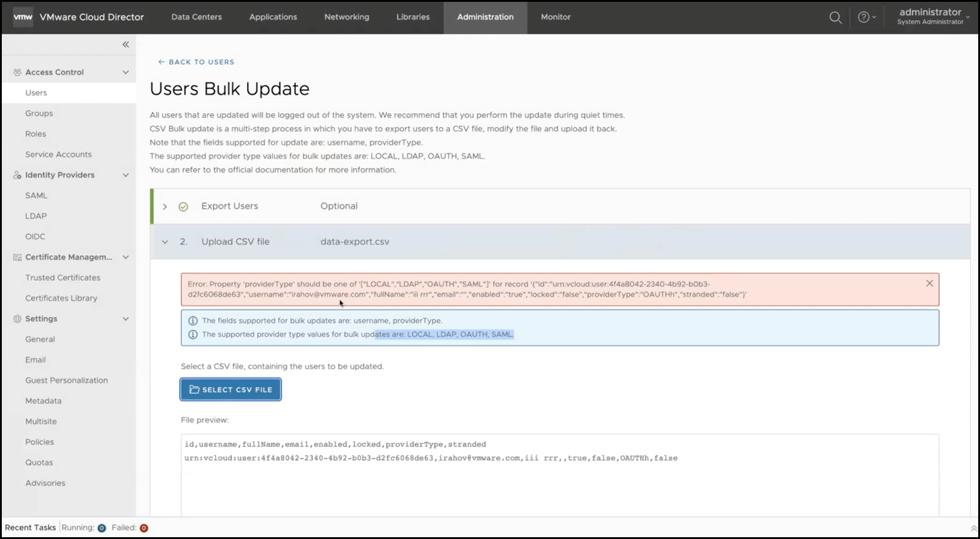Open the administrator user dropdown
This screenshot has width=980, height=539.
(x=933, y=17)
